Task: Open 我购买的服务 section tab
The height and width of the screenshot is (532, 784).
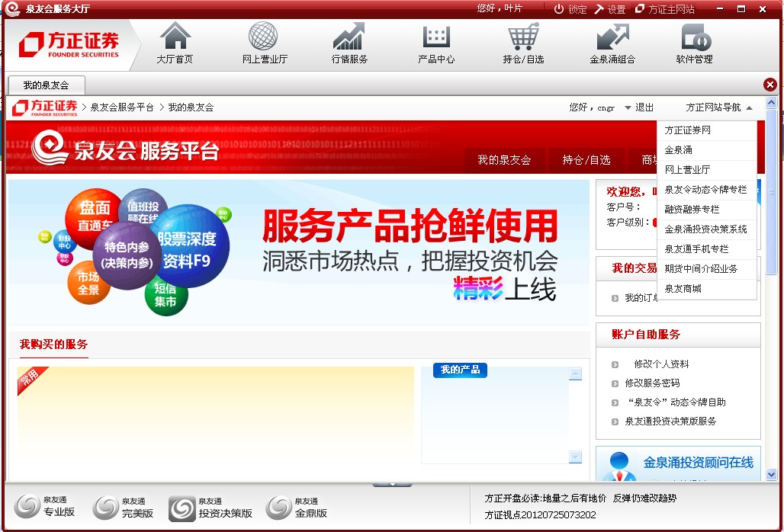Action: 53,345
